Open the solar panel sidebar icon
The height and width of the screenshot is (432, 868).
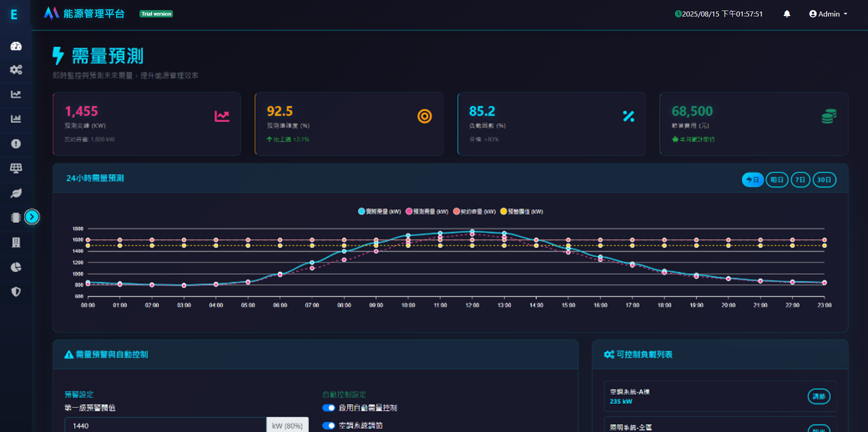(16, 168)
